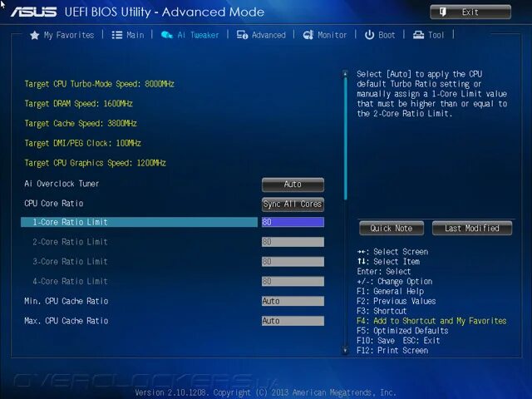Viewport: 532px width, 399px height.
Task: Select the 1-Core Ratio Limit row
Action: coord(139,222)
